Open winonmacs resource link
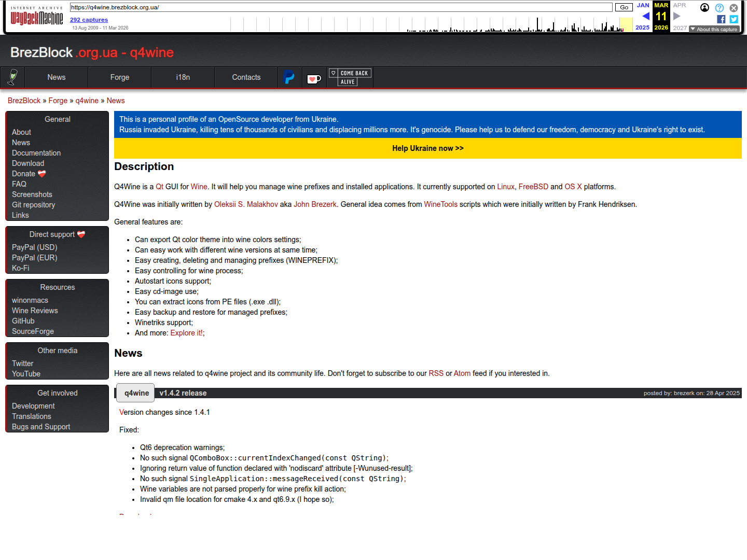The height and width of the screenshot is (560, 747). [x=30, y=300]
